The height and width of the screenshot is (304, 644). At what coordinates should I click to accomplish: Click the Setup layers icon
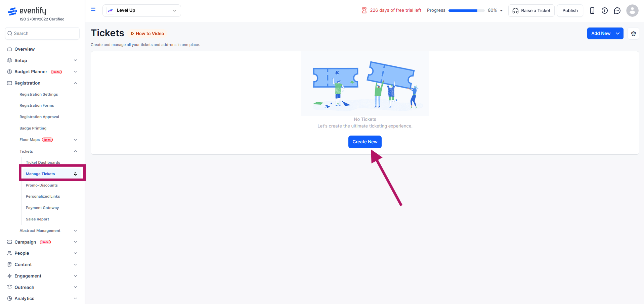coord(10,60)
